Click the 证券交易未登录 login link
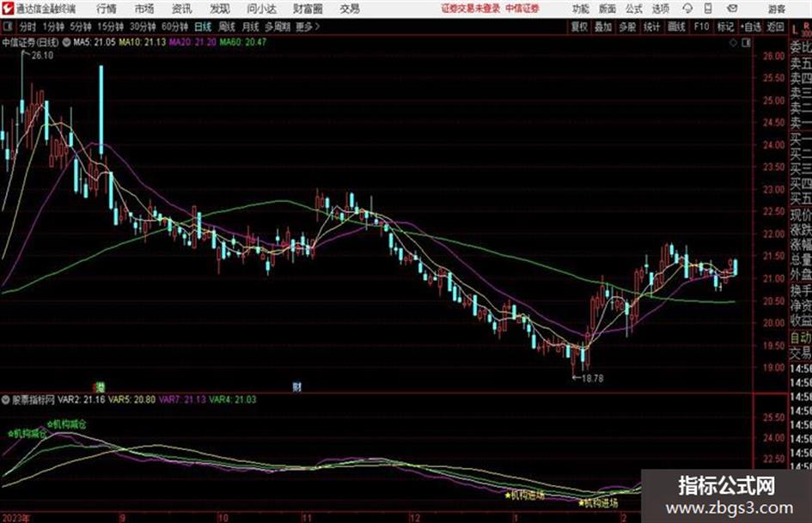 pos(471,9)
